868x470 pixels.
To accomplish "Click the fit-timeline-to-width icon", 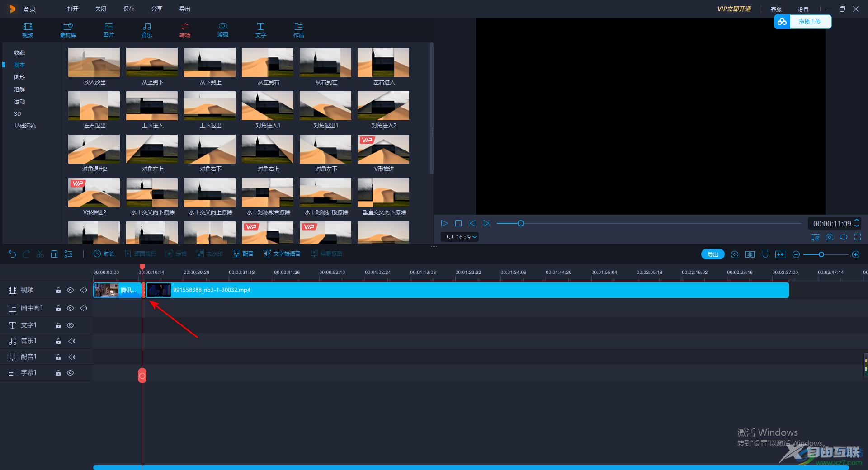I will 780,254.
